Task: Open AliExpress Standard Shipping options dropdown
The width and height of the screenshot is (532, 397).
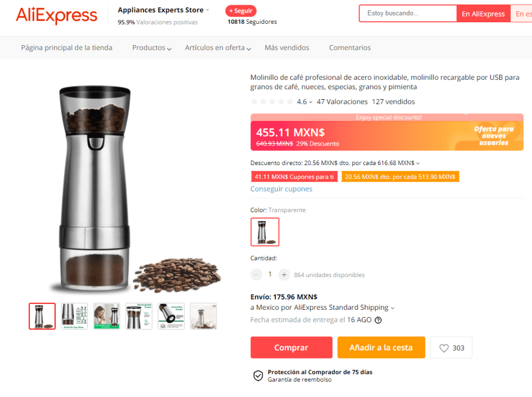Action: (x=393, y=308)
